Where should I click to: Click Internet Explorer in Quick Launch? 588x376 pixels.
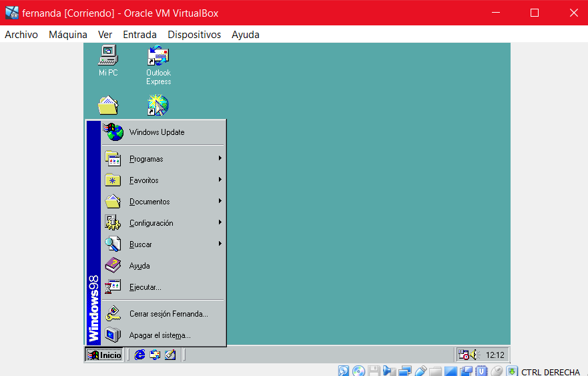140,355
